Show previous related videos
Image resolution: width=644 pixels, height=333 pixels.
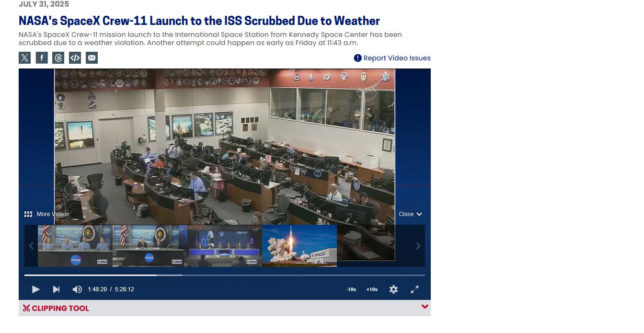click(31, 246)
